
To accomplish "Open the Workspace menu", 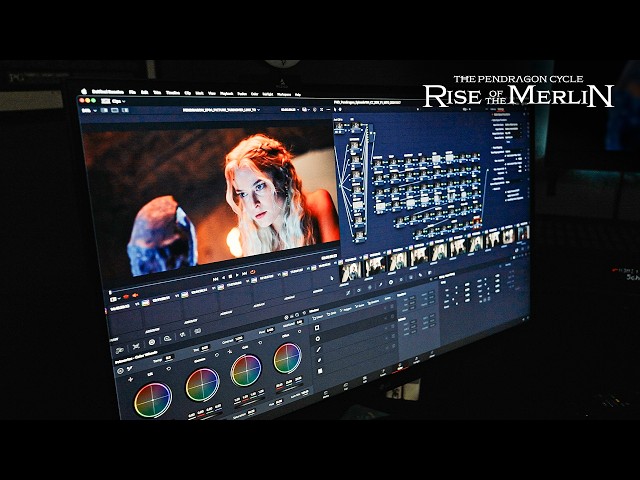I will (x=284, y=94).
